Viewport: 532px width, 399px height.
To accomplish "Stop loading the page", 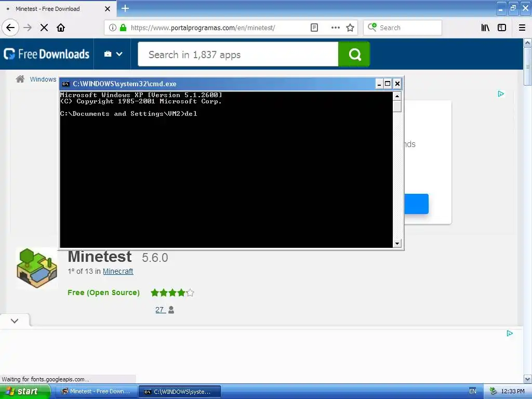I will pyautogui.click(x=44, y=28).
